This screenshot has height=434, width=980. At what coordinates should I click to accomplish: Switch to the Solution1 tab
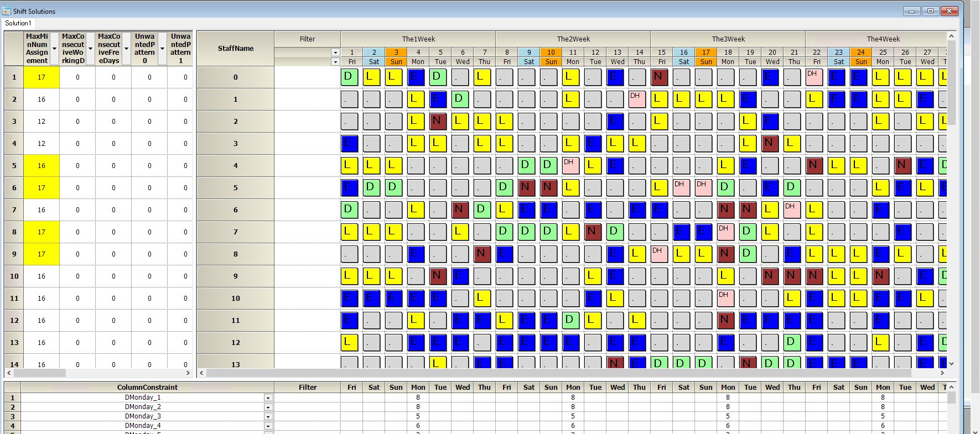[x=18, y=23]
